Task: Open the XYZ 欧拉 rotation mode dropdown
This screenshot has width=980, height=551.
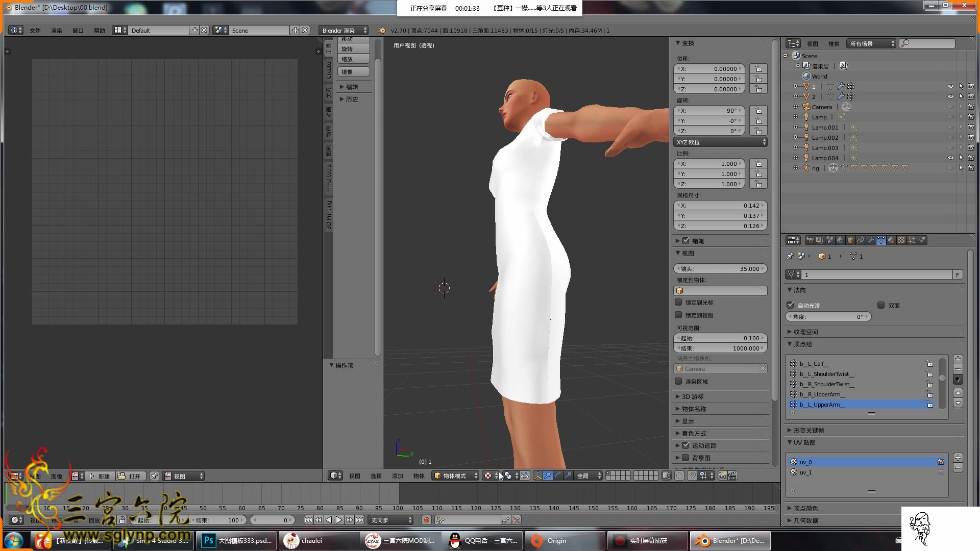Action: (720, 142)
